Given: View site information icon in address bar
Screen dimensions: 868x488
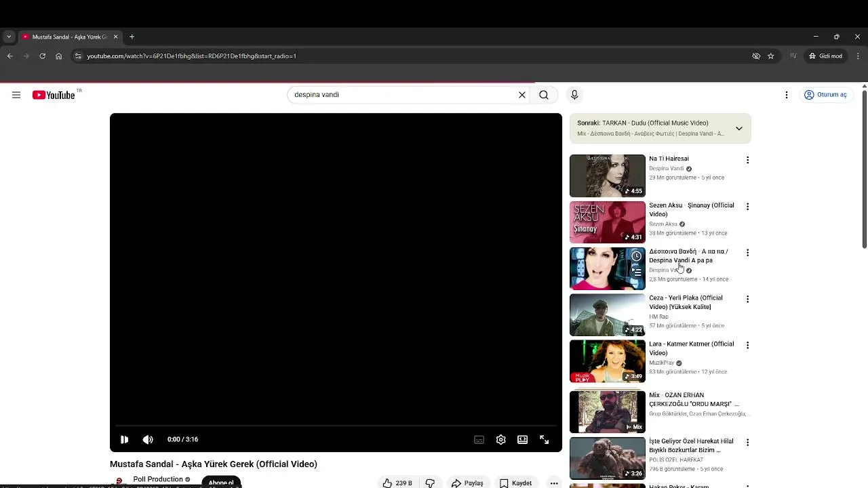Looking at the screenshot, I should coord(78,56).
